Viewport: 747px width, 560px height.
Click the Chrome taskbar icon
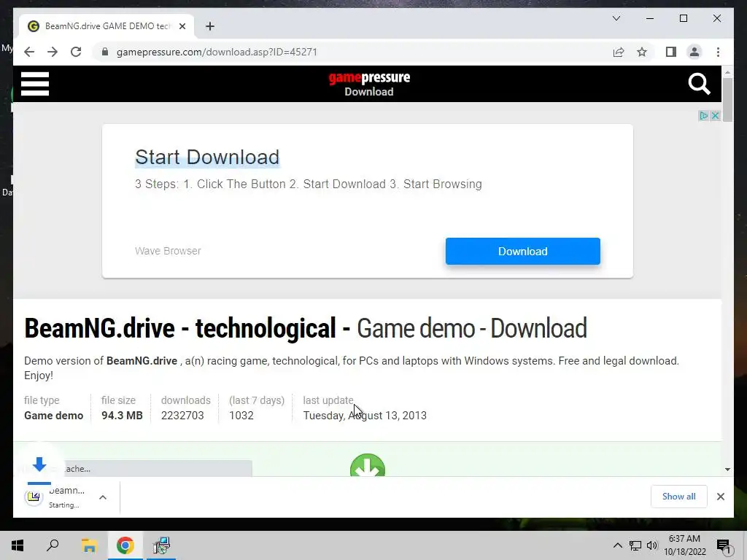click(x=125, y=545)
